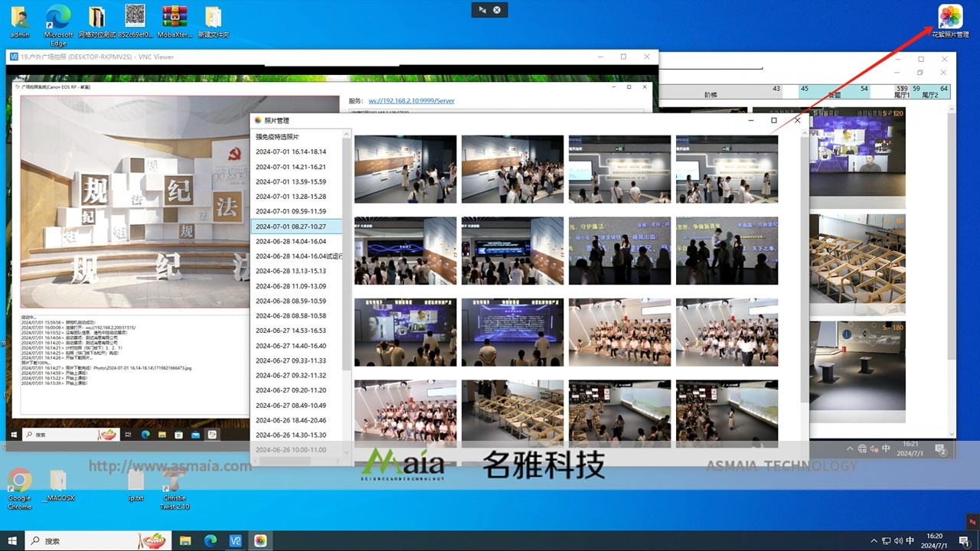
Task: Show hidden tray icons on host taskbar
Action: 874,541
